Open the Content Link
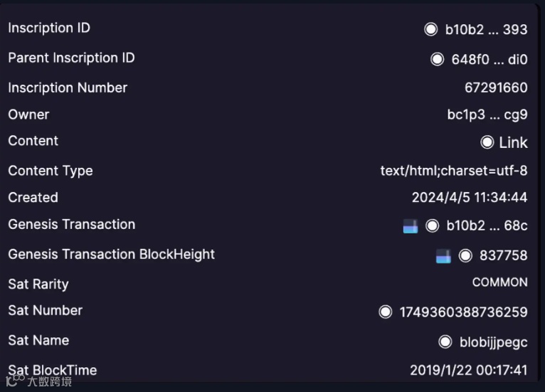The image size is (545, 392). click(513, 142)
